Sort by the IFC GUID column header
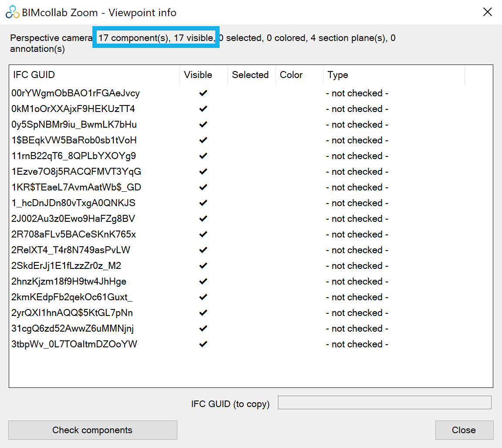The width and height of the screenshot is (502, 448). click(95, 75)
